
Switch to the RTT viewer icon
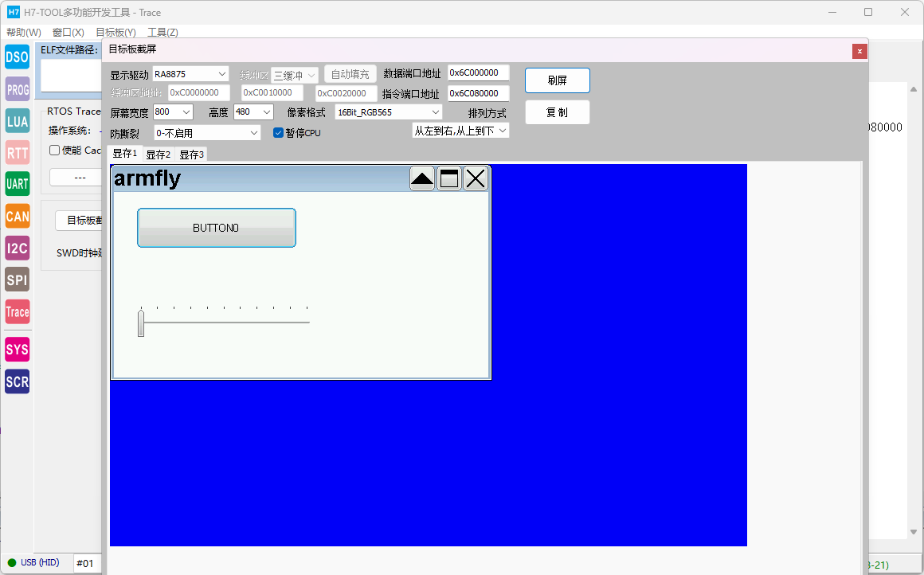[17, 153]
